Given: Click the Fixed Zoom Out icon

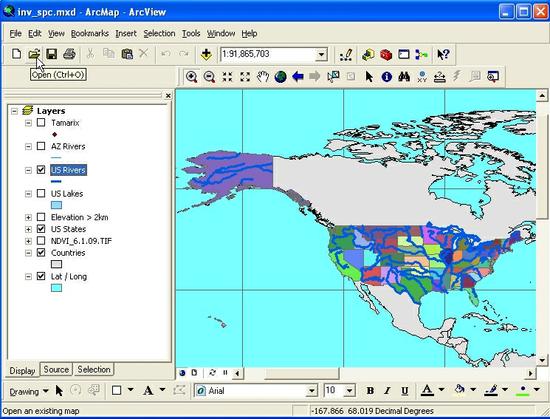Looking at the screenshot, I should point(245,77).
